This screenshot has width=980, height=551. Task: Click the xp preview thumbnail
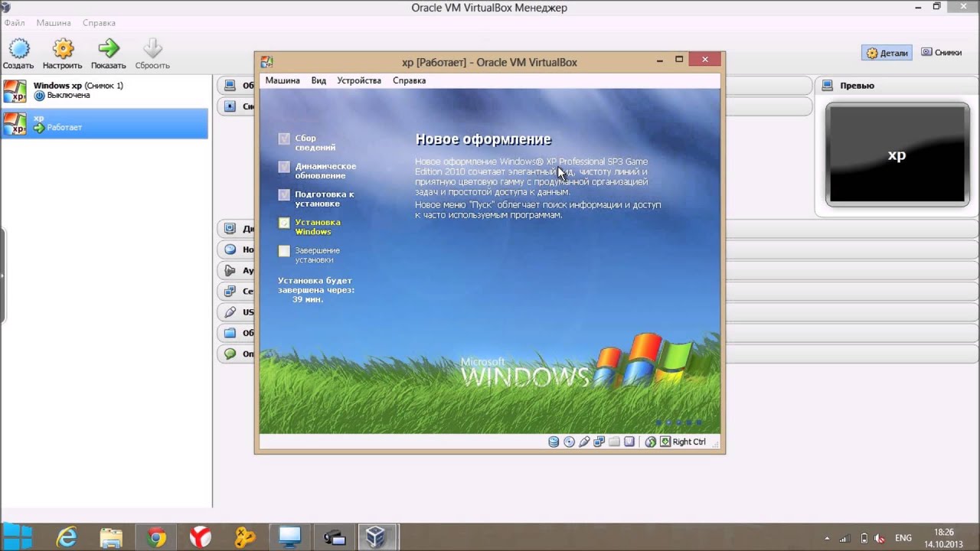click(897, 155)
